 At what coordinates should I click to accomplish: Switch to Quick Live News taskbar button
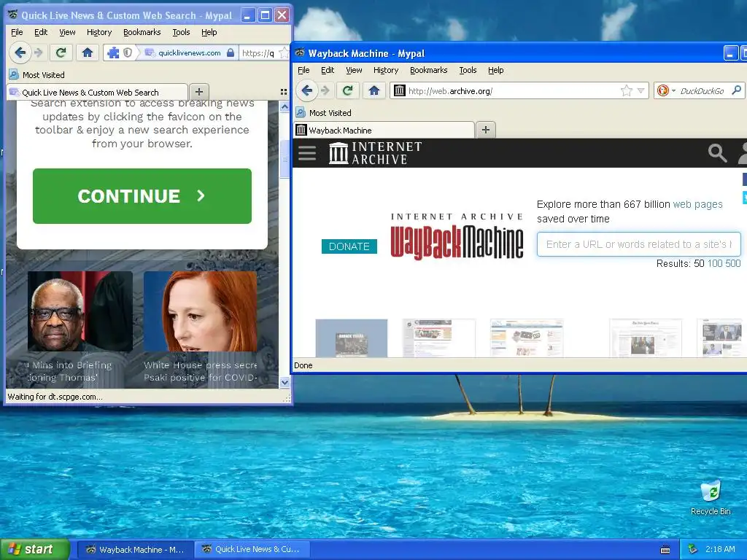(252, 550)
